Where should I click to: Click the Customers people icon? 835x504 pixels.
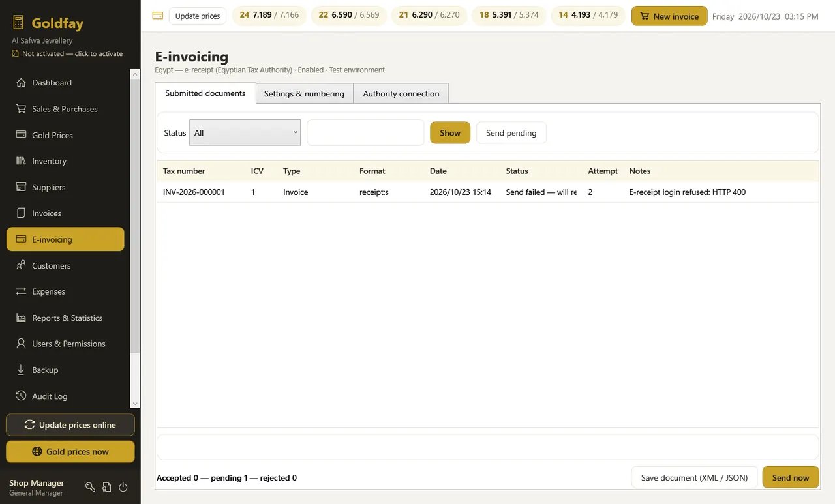coord(20,265)
